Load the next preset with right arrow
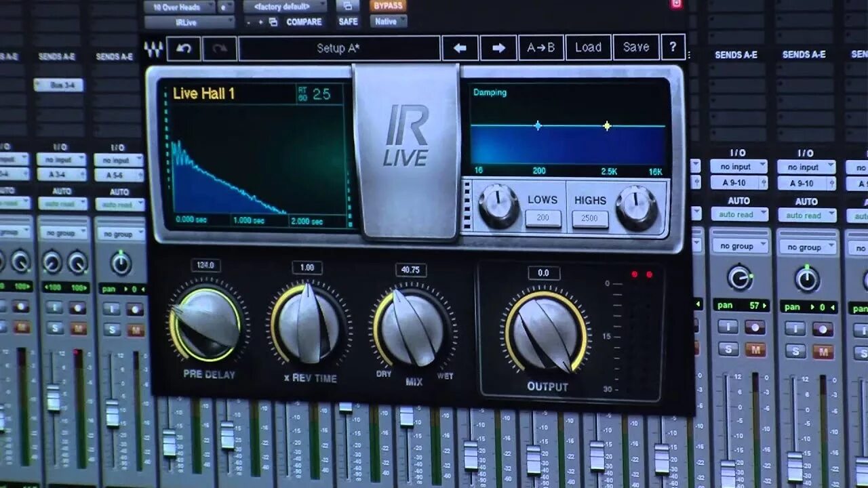The width and height of the screenshot is (868, 488). coord(498,48)
